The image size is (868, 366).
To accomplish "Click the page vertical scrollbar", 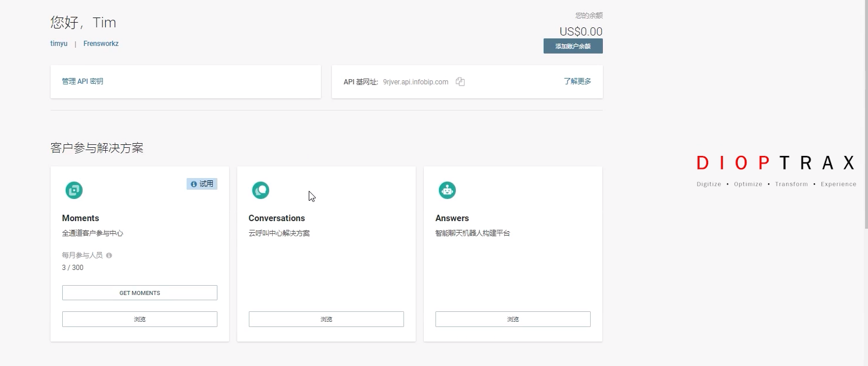I will point(865,113).
